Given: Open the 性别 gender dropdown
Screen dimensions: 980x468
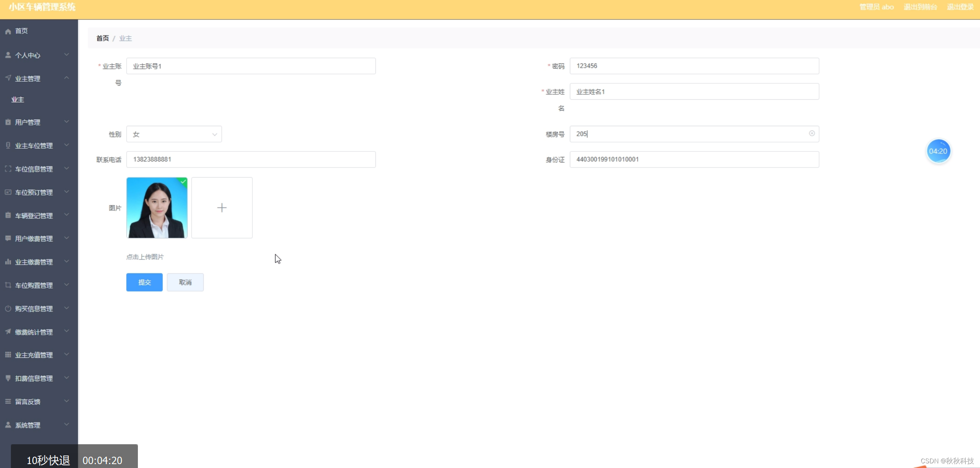Looking at the screenshot, I should (x=174, y=134).
